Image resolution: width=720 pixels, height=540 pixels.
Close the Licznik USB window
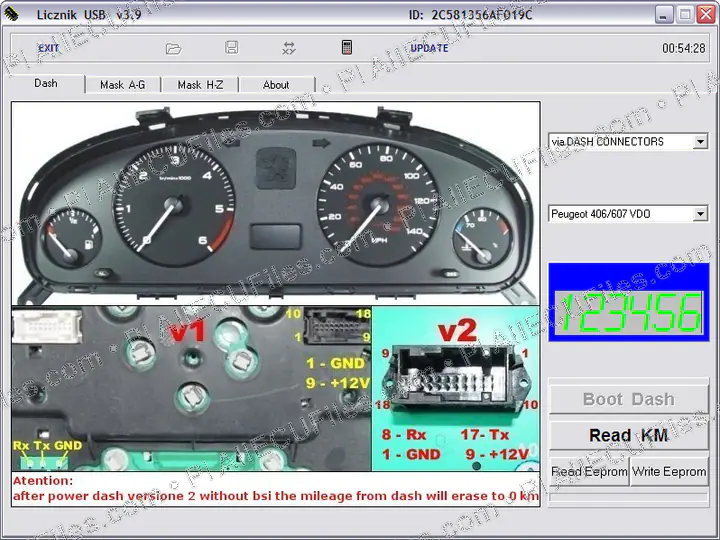(x=706, y=15)
